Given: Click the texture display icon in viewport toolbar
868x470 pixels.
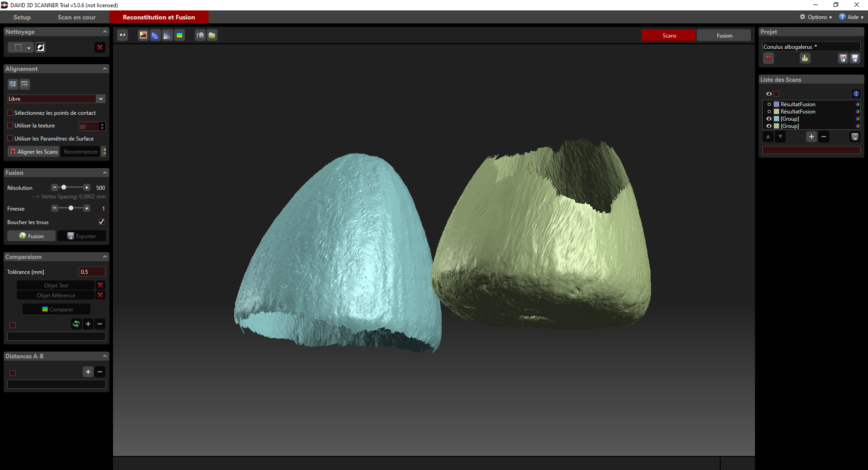Looking at the screenshot, I should click(x=143, y=35).
